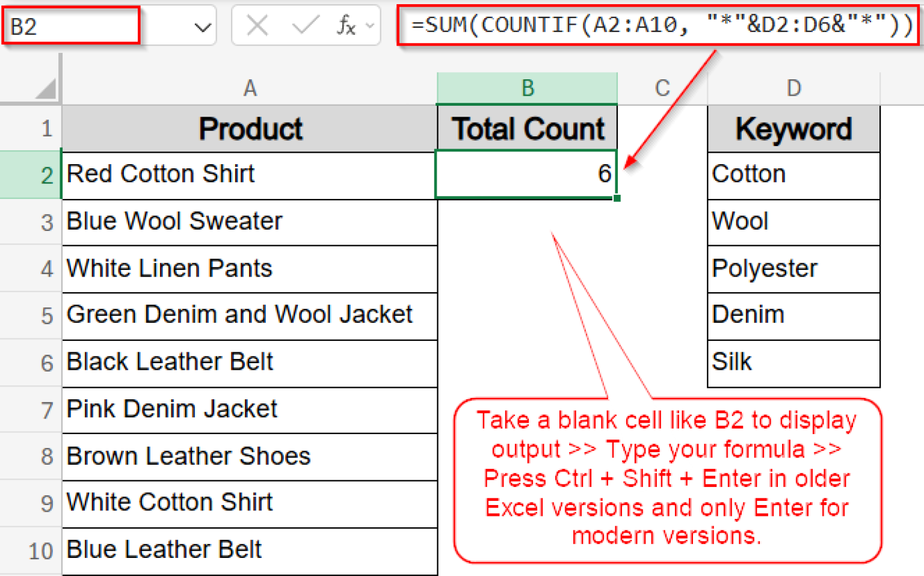
Task: Click the row 2 selection highlight indicator
Action: 30,174
